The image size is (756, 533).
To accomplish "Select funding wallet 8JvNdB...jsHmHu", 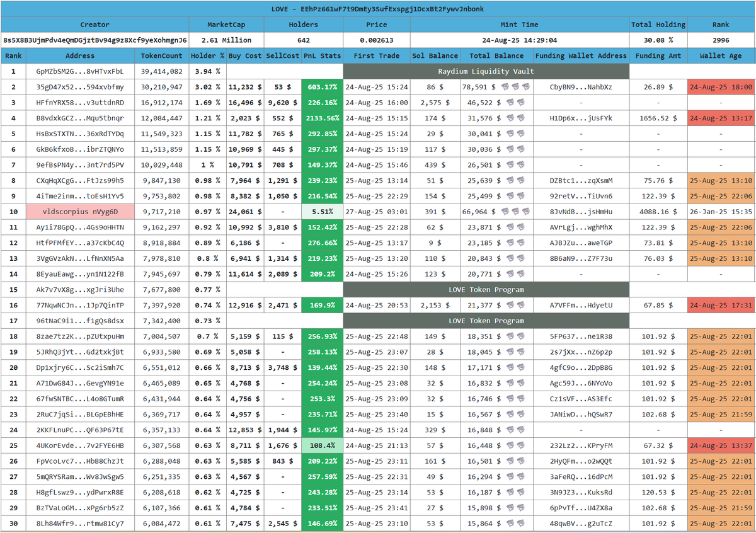I will tap(581, 212).
